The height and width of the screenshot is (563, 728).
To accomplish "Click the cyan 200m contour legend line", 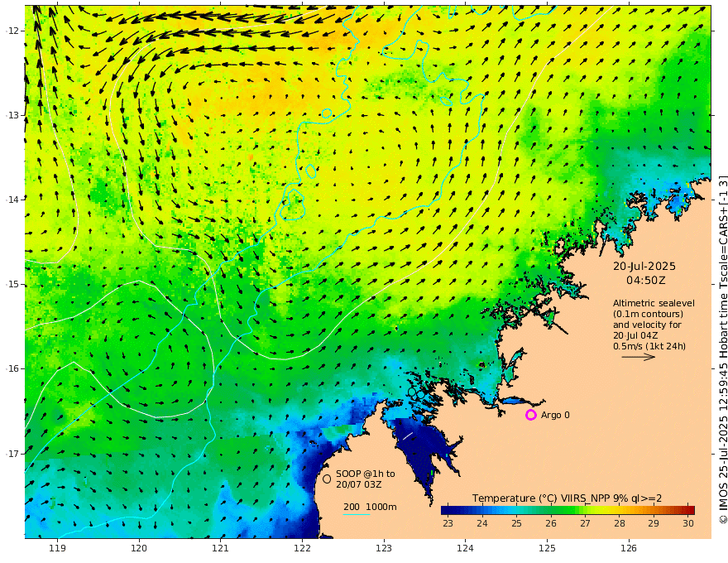I will (357, 514).
